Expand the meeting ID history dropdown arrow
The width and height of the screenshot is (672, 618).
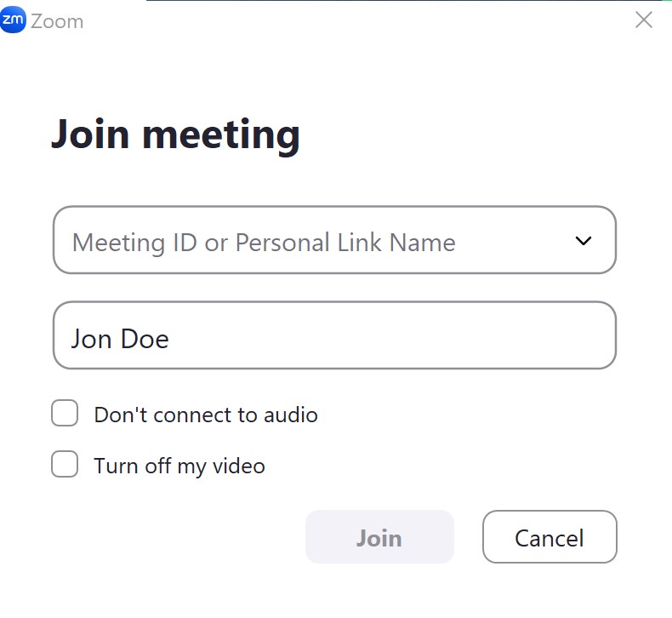point(584,241)
